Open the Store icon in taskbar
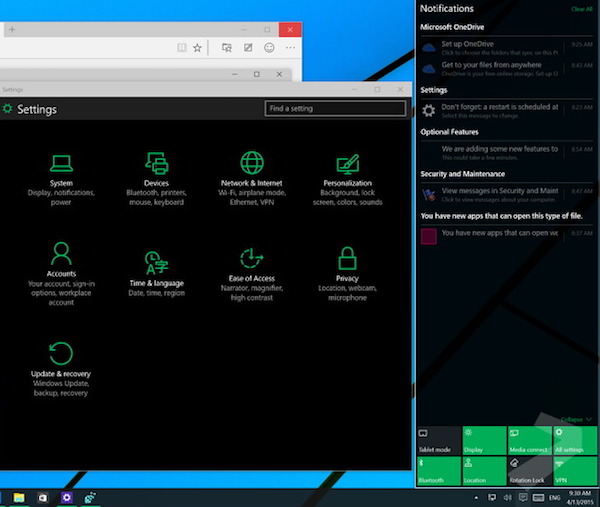Viewport: 600px width, 507px height. [42, 497]
